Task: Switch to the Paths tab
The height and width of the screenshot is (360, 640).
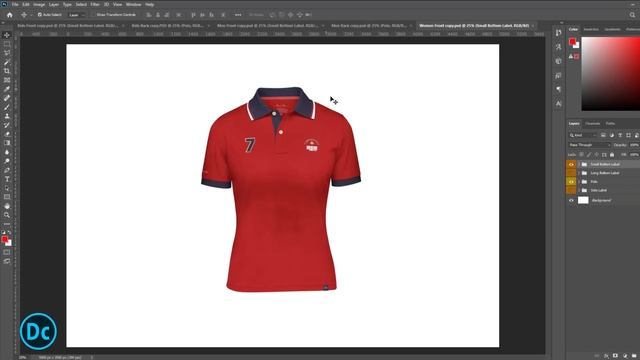Action: (610, 124)
